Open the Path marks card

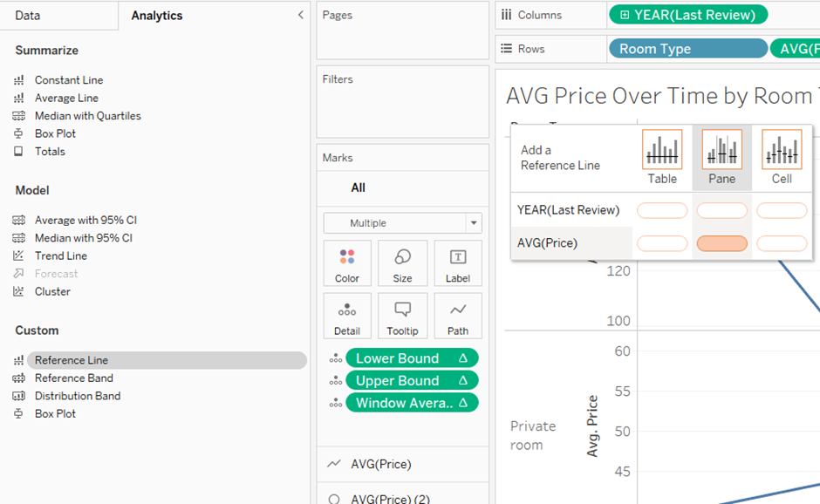coord(458,316)
